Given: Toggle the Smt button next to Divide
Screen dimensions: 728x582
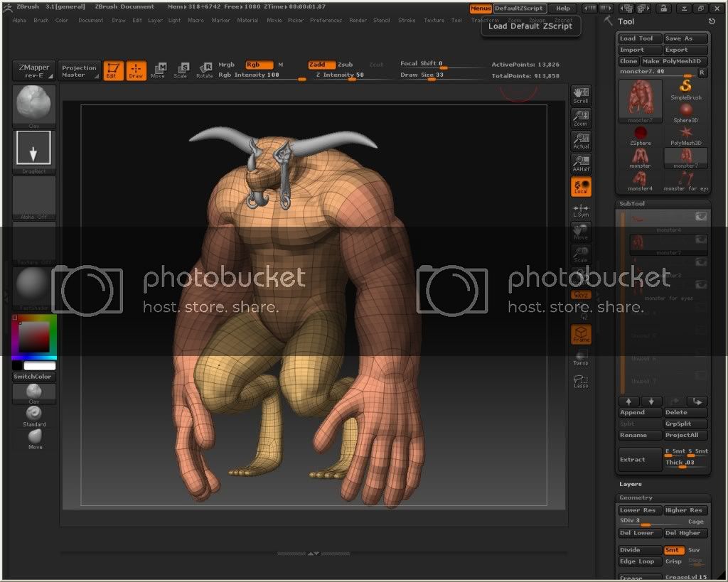Looking at the screenshot, I should (674, 550).
